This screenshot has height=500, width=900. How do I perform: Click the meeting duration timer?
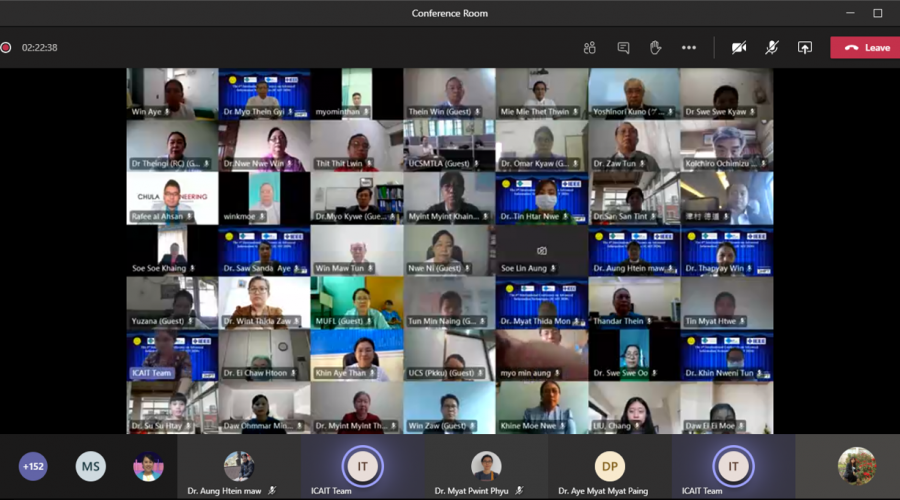coord(40,47)
